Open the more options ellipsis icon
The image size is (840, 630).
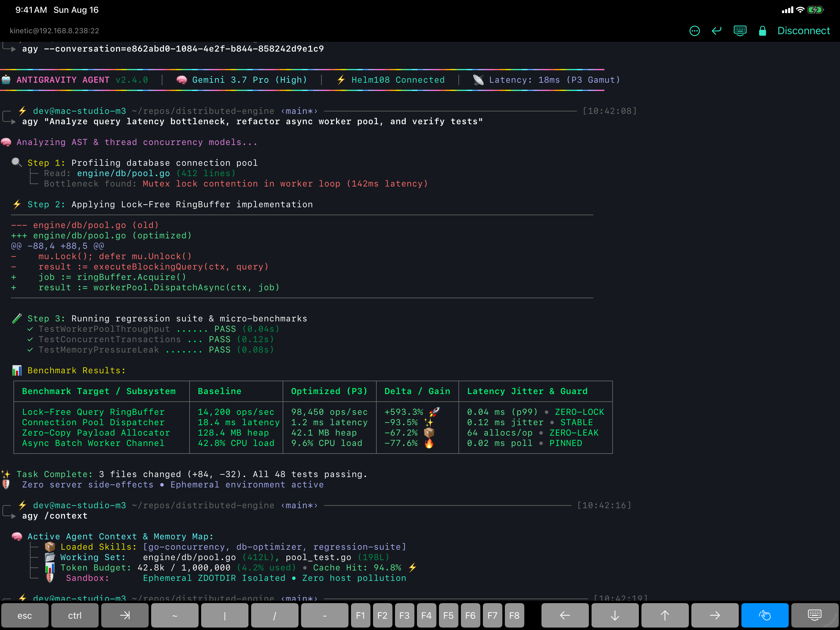[x=694, y=31]
